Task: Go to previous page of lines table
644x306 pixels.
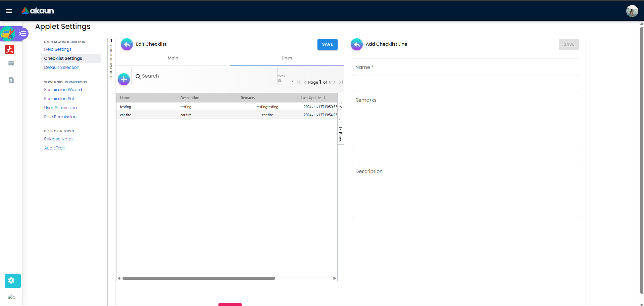Action: click(305, 82)
